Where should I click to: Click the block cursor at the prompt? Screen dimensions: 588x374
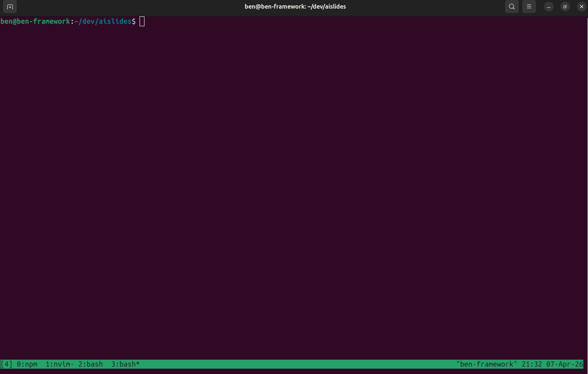142,22
